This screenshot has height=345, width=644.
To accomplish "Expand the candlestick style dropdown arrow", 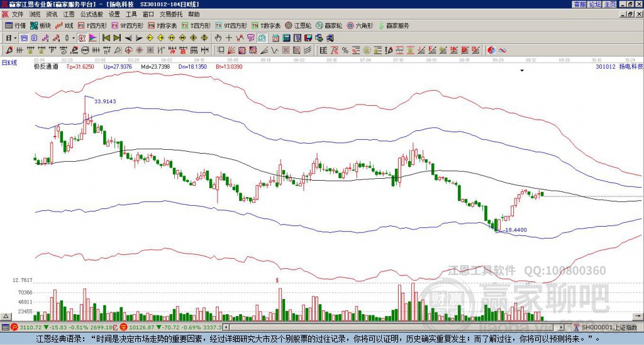I will pyautogui.click(x=74, y=38).
